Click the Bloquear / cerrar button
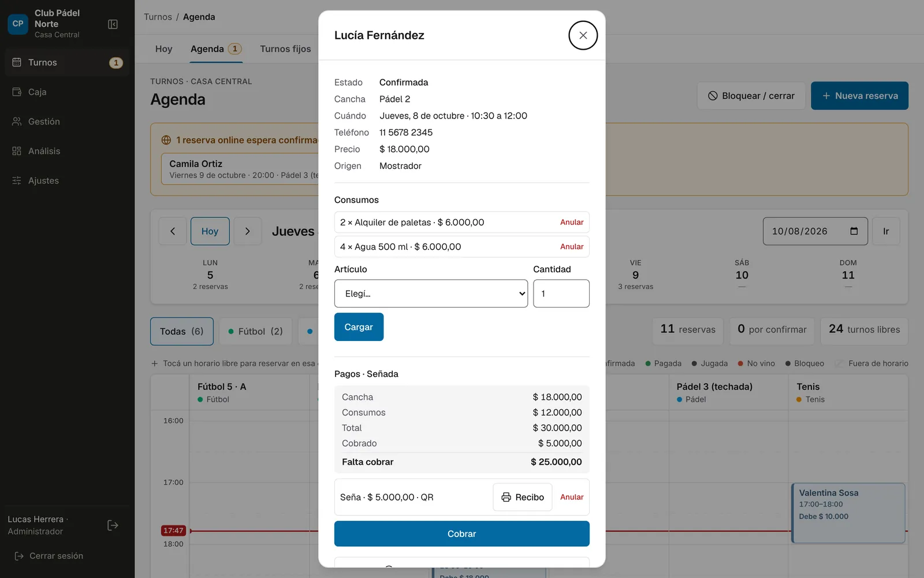Image resolution: width=924 pixels, height=578 pixels. click(751, 96)
